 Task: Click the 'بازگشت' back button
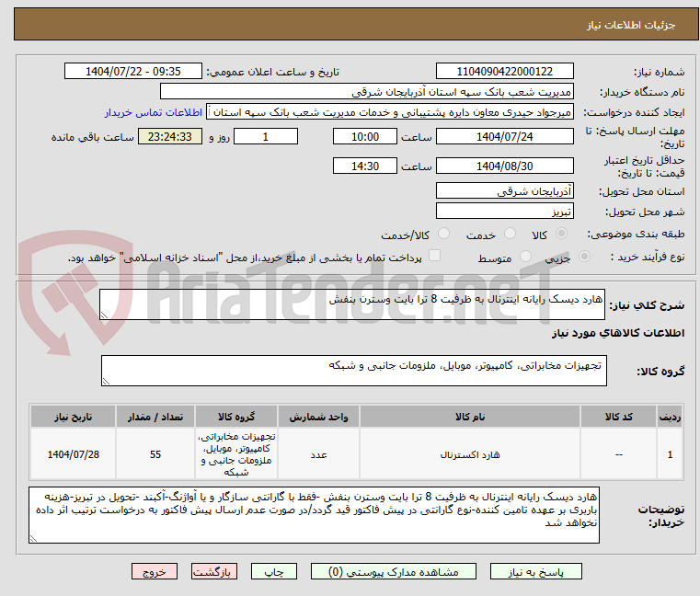click(213, 571)
